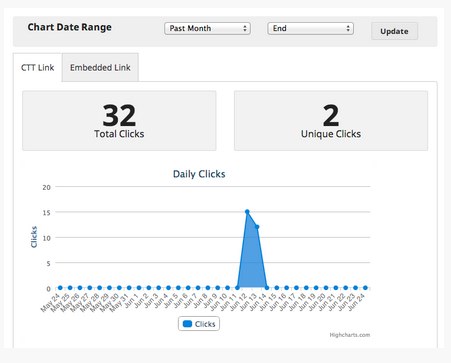
Task: Open the Highcharts.com credit link
Action: [x=350, y=335]
